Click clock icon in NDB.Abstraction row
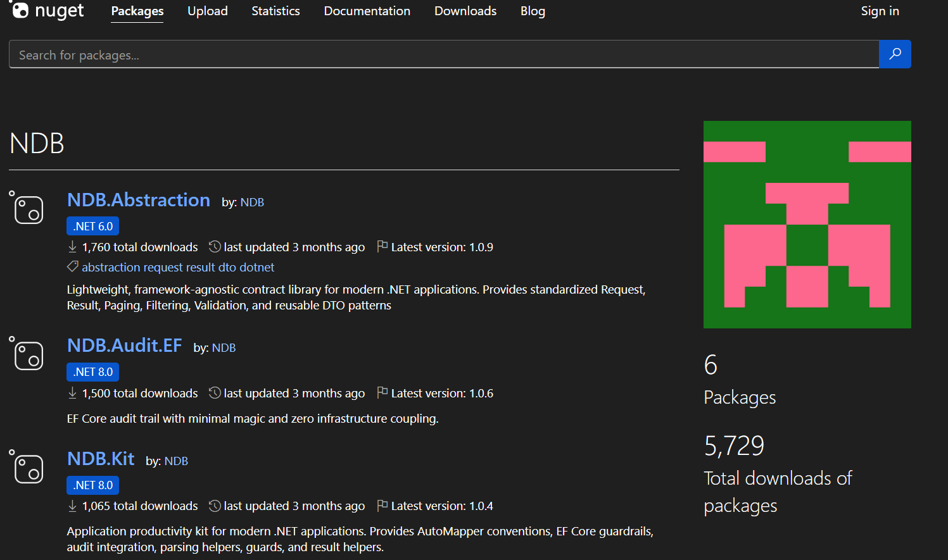 coord(215,247)
